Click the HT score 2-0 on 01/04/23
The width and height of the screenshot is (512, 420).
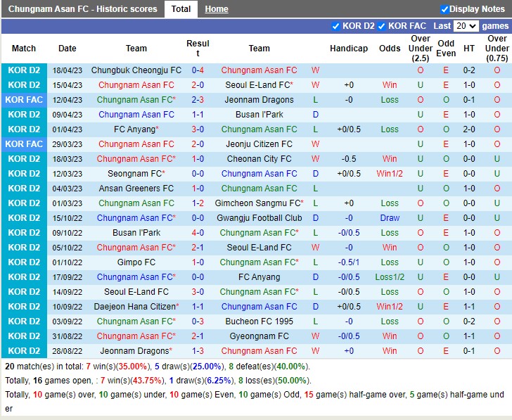469,129
